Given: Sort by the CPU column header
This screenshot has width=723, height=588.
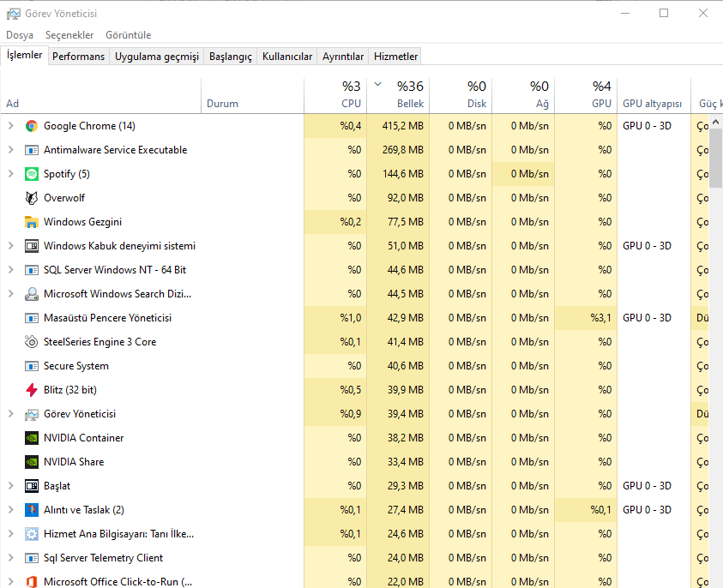Looking at the screenshot, I should [335, 95].
